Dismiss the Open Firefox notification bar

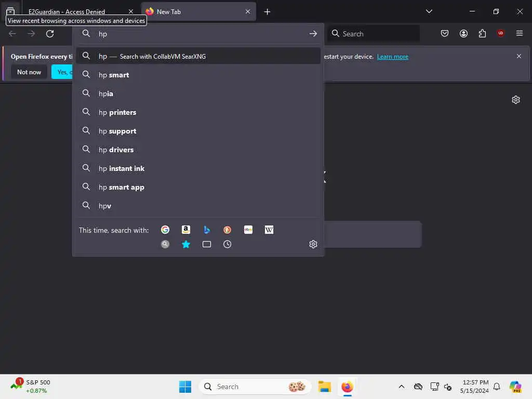point(519,56)
